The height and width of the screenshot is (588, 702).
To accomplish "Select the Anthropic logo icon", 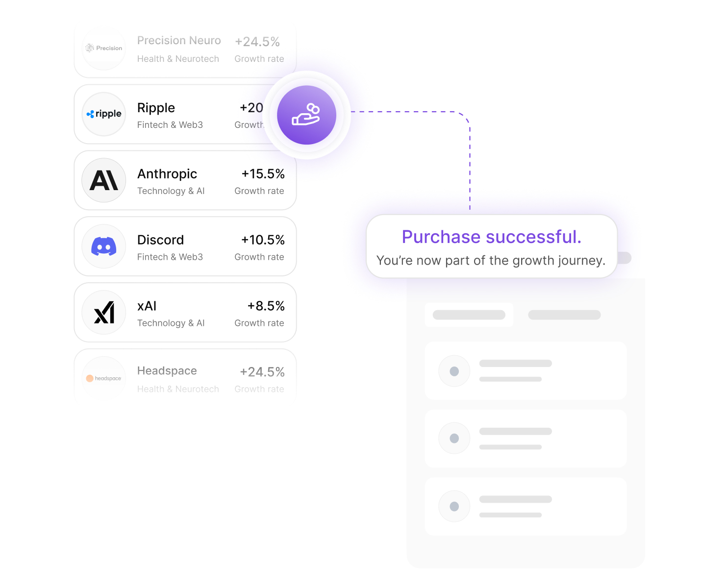I will pos(104,180).
